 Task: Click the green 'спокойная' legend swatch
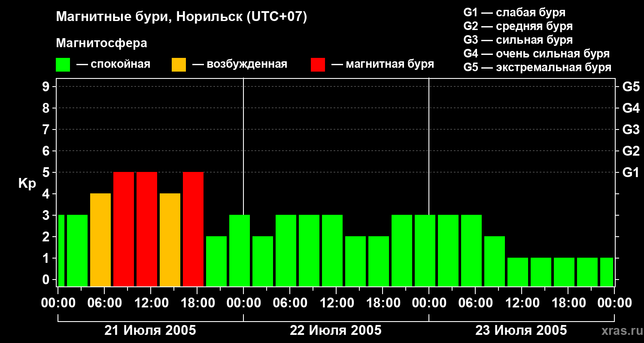pyautogui.click(x=63, y=65)
